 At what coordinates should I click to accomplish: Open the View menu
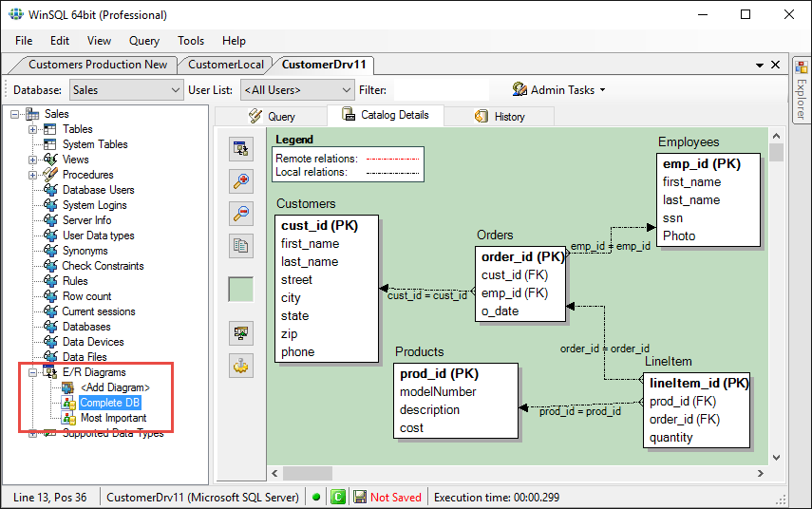point(99,41)
